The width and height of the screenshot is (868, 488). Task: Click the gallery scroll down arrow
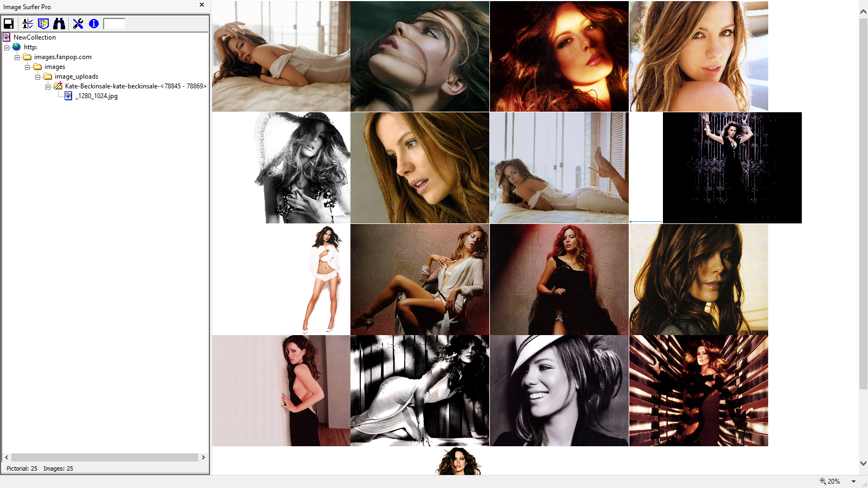pos(864,463)
